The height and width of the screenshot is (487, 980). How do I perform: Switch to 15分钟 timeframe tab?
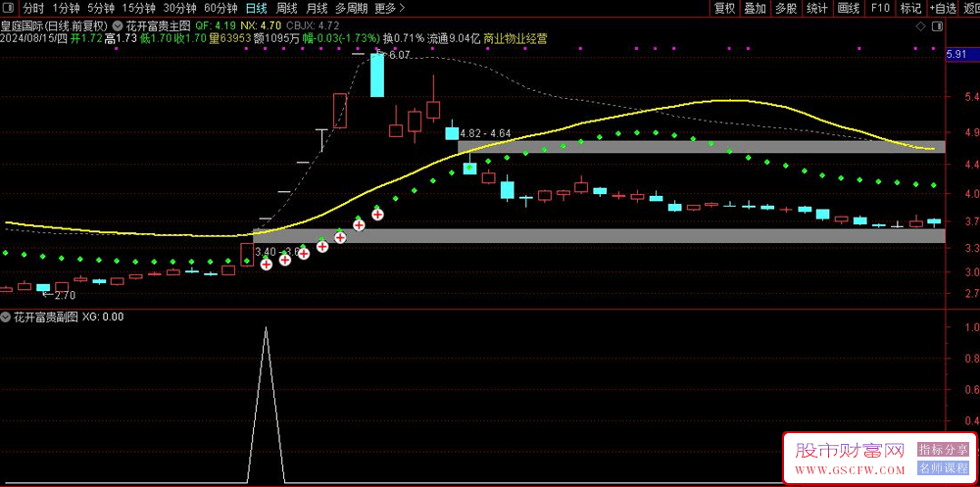(x=137, y=8)
